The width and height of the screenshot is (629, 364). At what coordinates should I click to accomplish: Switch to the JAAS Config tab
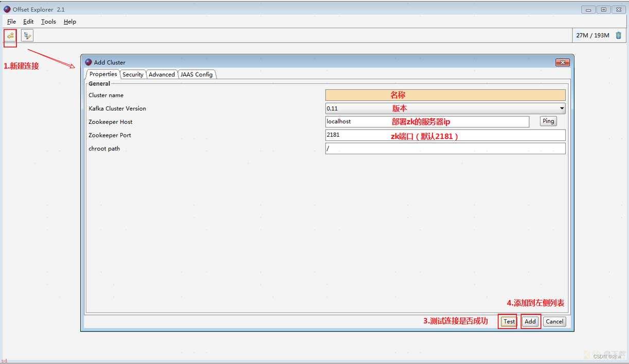pos(196,75)
